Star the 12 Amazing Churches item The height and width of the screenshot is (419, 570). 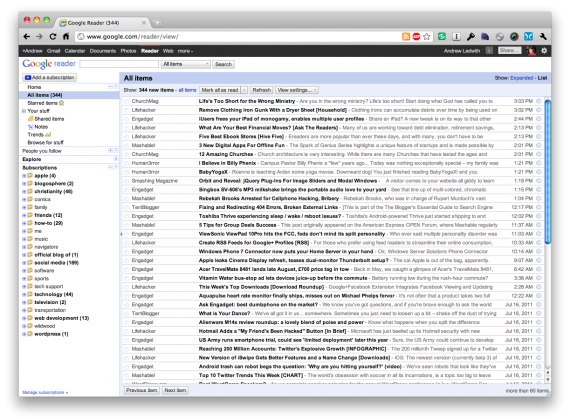coord(127,154)
